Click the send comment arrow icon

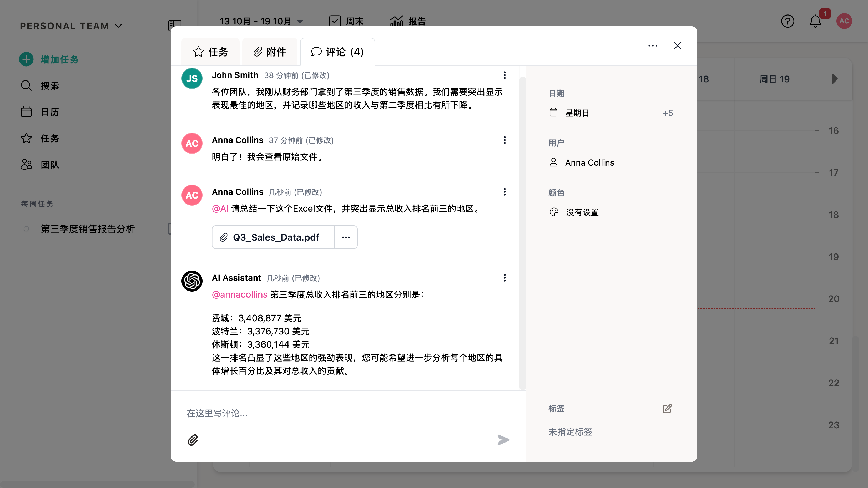[x=503, y=440]
